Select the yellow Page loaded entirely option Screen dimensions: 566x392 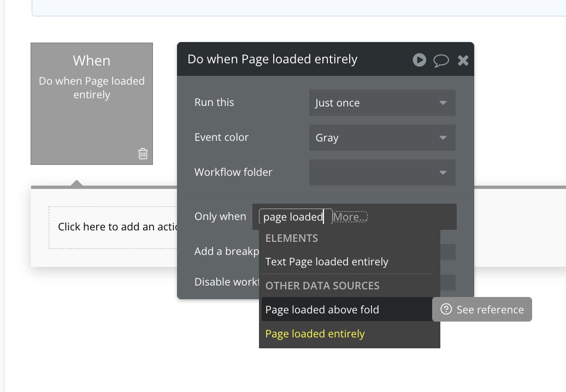coord(315,334)
